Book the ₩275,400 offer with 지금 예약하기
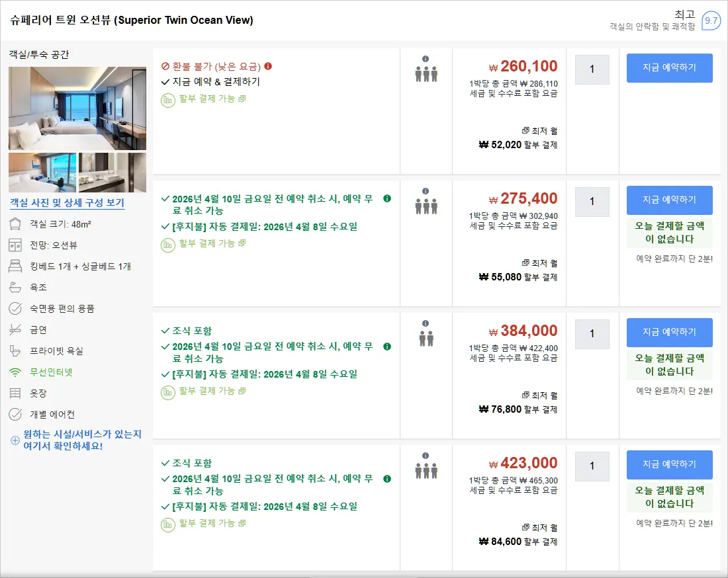 [x=670, y=200]
